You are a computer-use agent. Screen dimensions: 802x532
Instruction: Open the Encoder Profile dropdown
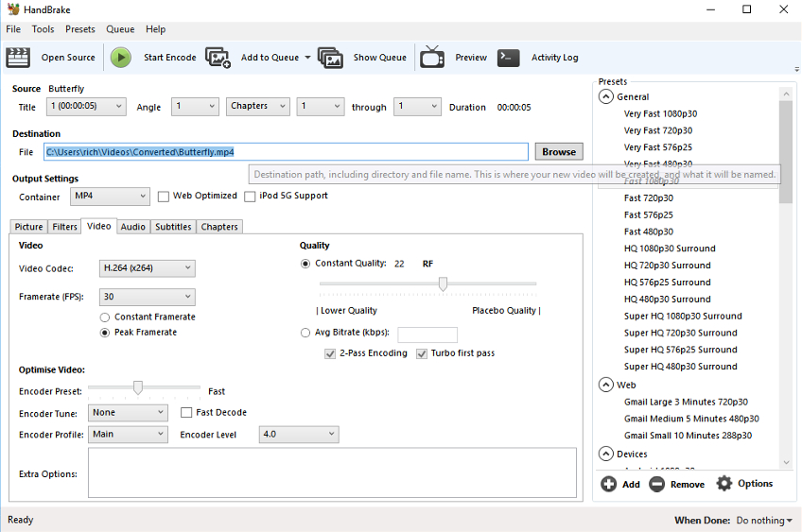(x=128, y=435)
